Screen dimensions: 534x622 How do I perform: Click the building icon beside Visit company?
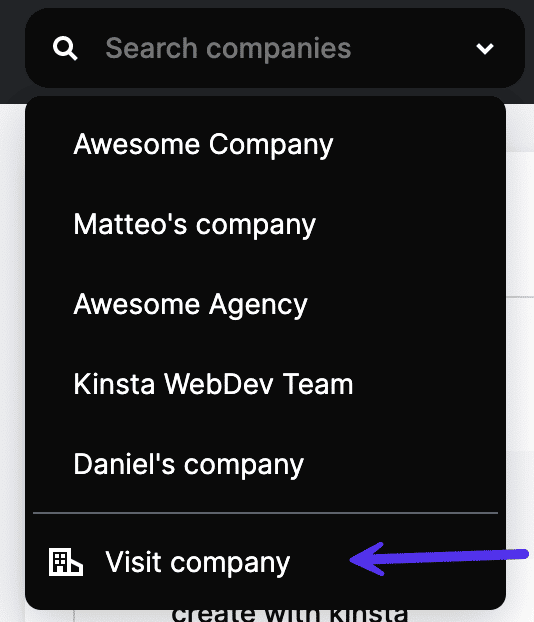click(x=66, y=562)
